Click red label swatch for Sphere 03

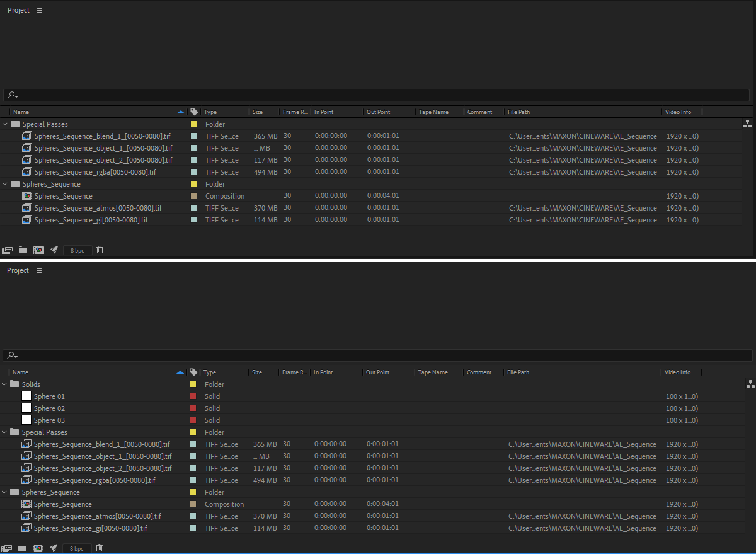(193, 420)
